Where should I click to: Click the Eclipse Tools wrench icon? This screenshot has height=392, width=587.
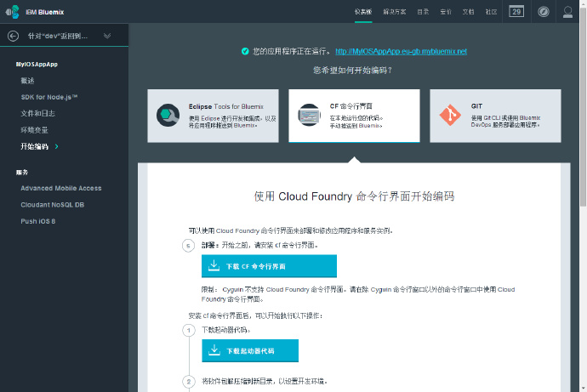tap(168, 115)
